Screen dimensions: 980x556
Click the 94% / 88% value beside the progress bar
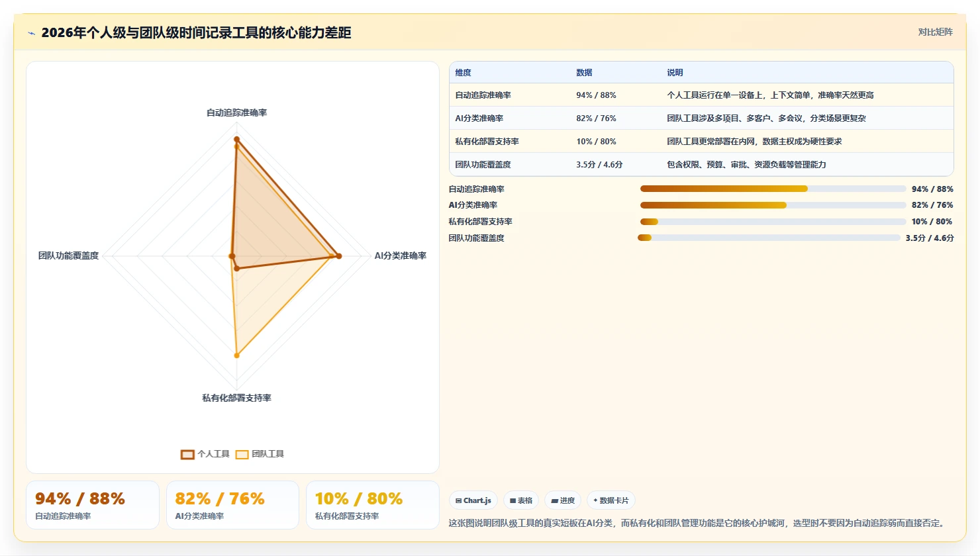tap(932, 189)
